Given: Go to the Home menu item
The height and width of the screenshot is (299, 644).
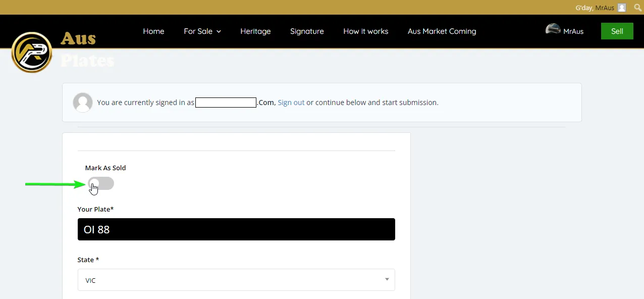Looking at the screenshot, I should pyautogui.click(x=153, y=31).
